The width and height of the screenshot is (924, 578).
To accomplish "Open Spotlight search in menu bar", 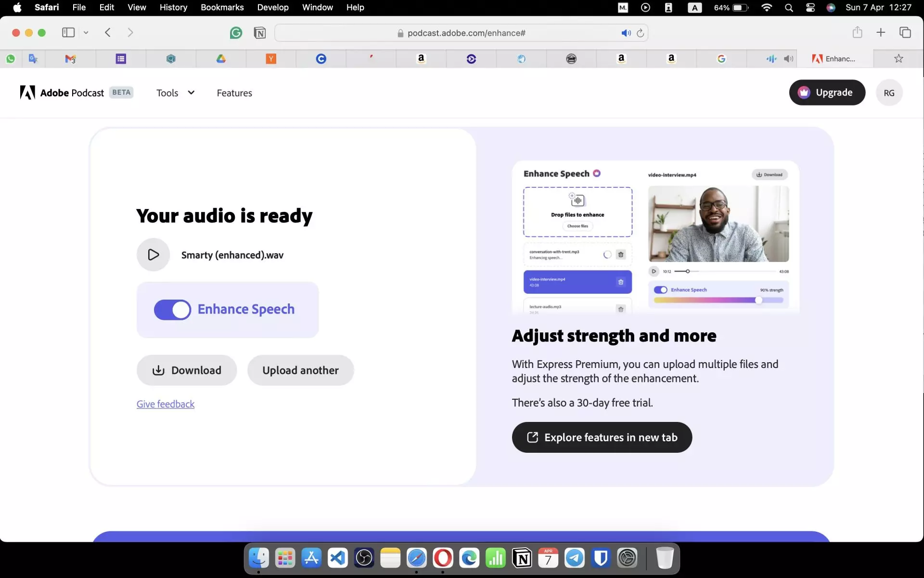I will (x=789, y=7).
